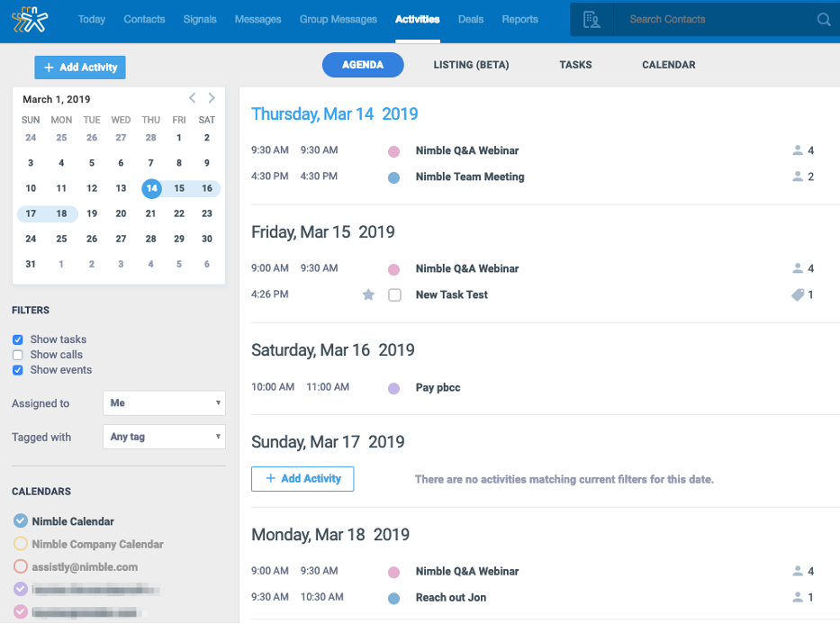
Task: Open the Contacts tab
Action: tap(144, 19)
